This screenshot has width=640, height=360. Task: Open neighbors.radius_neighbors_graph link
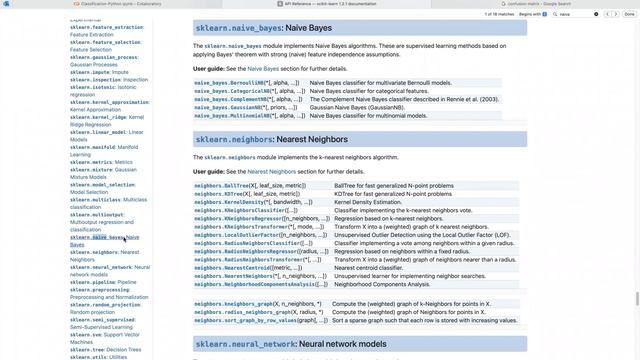[242, 312]
